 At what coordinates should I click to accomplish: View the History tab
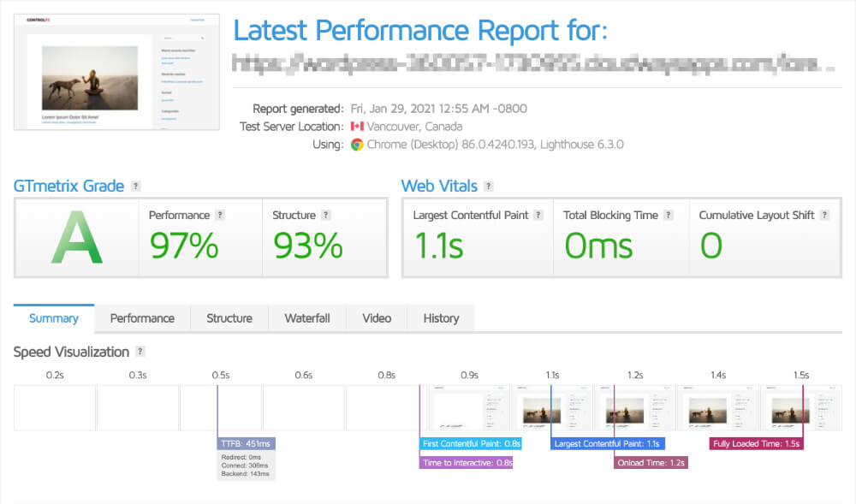(x=441, y=318)
